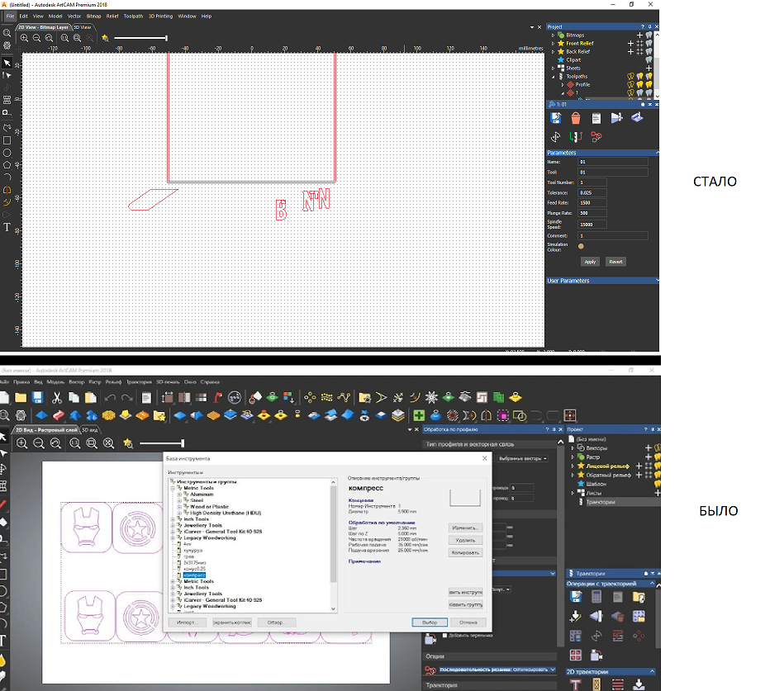Expand the User Parameters section
Screen dimensions: 784x691
pyautogui.click(x=602, y=281)
